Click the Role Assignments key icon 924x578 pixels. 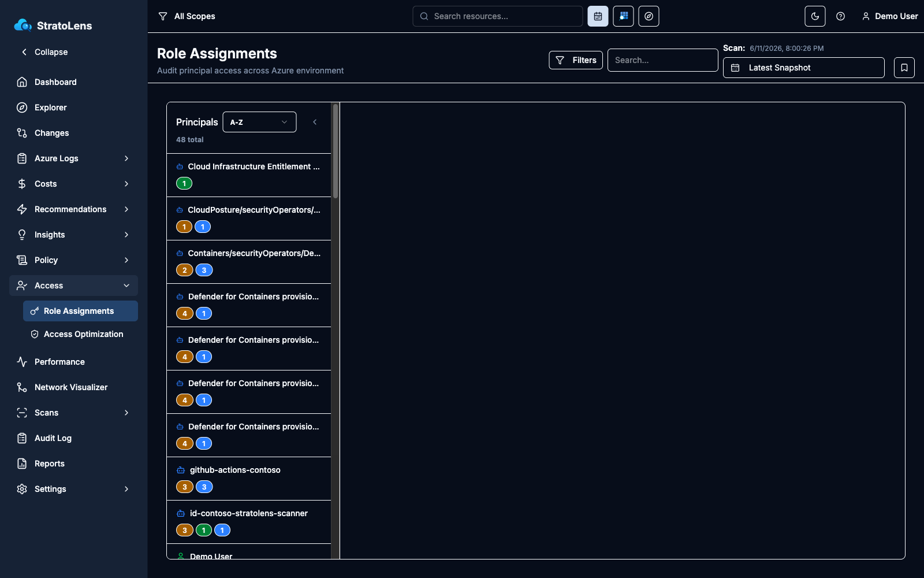click(x=35, y=311)
